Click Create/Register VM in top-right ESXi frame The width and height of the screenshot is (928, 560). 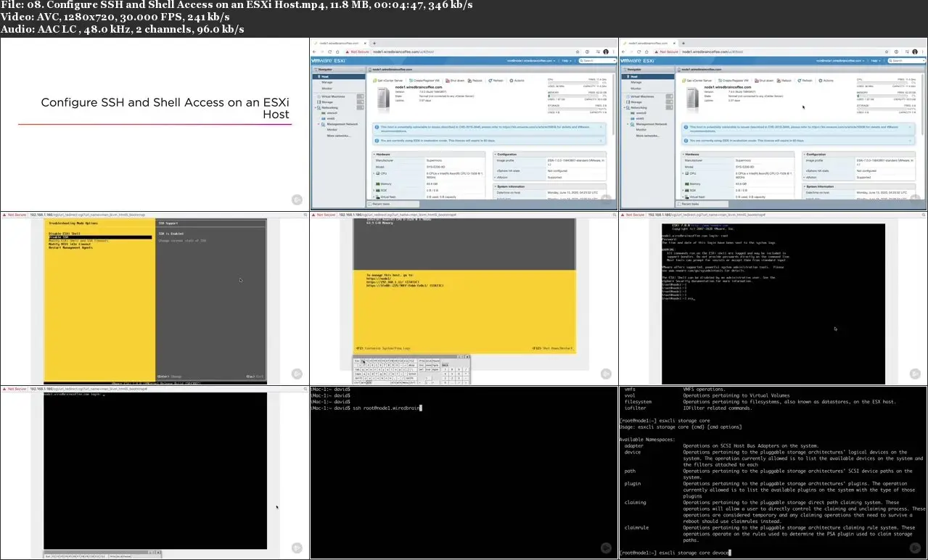[734, 81]
